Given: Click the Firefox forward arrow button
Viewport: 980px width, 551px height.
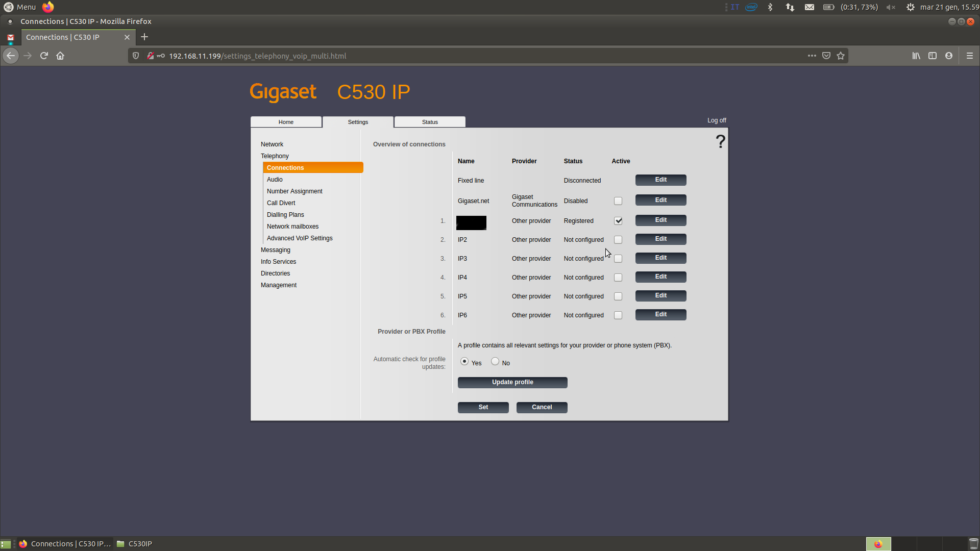Looking at the screenshot, I should point(28,56).
